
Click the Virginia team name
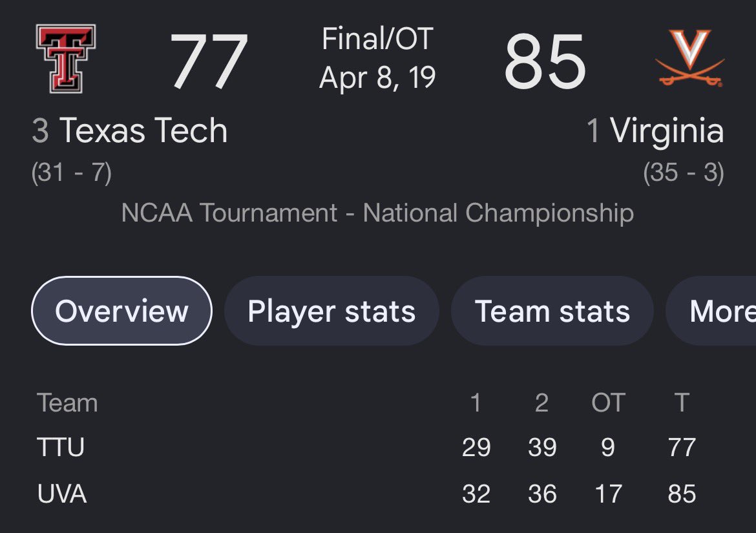[667, 131]
